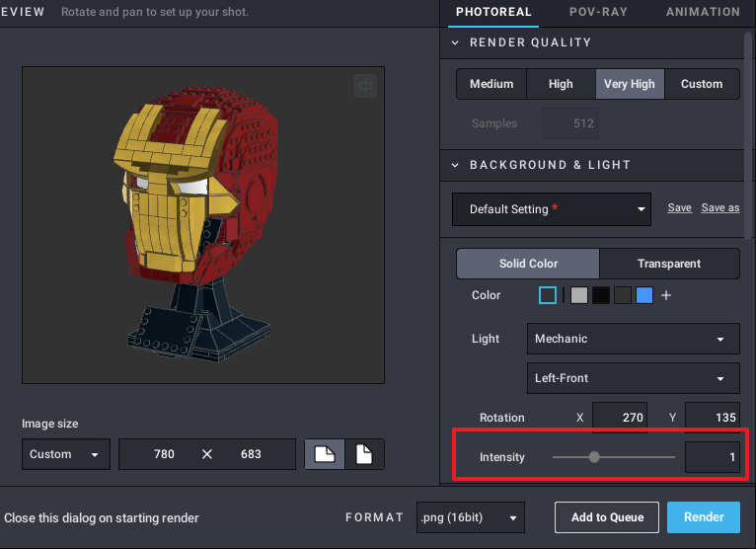Select landscape orientation icon
The image size is (756, 549).
pyautogui.click(x=325, y=454)
